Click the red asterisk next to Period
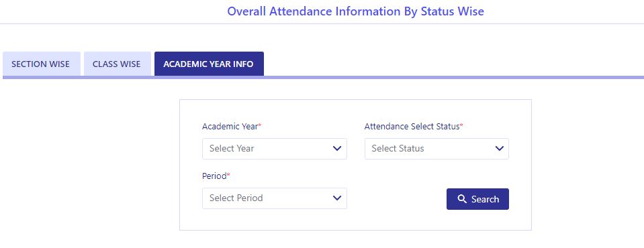 (x=229, y=175)
